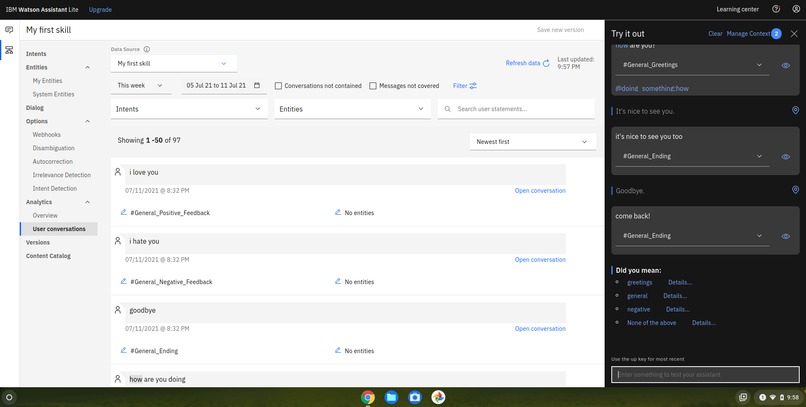Click the ChromeOS launcher button
This screenshot has height=407, width=806.
tap(9, 397)
